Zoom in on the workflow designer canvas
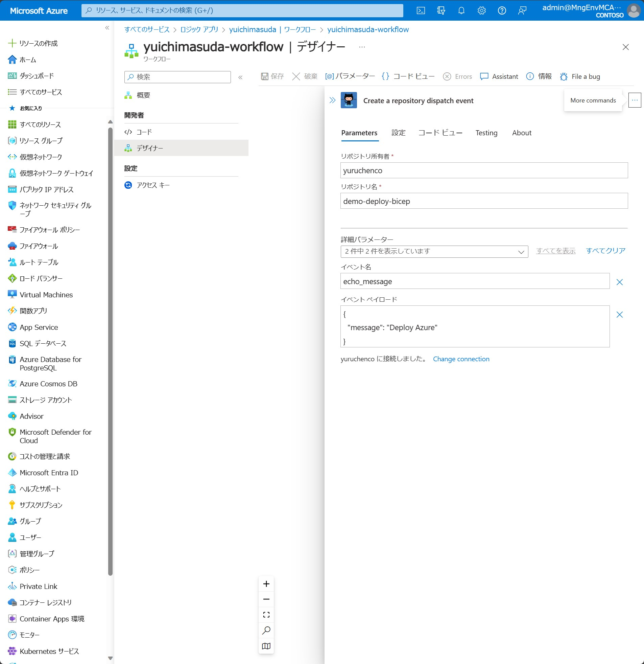Viewport: 644px width, 664px height. [x=266, y=584]
